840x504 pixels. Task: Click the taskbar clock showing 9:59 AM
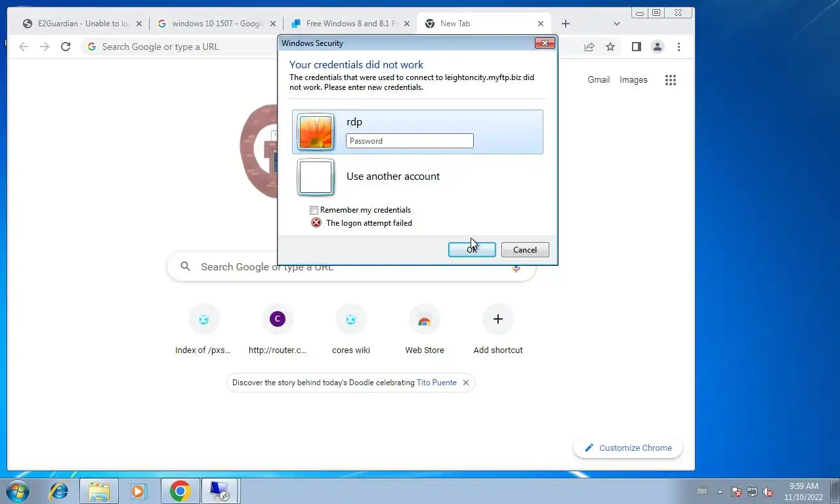pyautogui.click(x=803, y=492)
